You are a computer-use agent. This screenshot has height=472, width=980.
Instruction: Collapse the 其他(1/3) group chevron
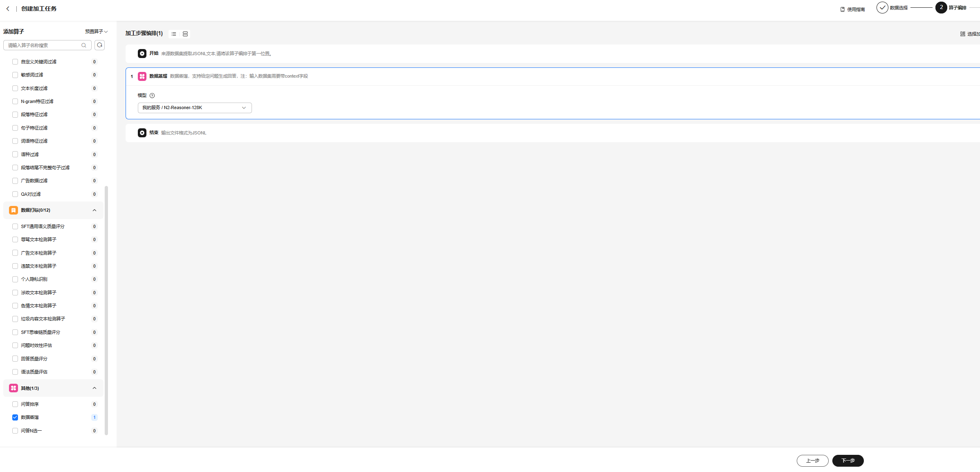pos(94,388)
